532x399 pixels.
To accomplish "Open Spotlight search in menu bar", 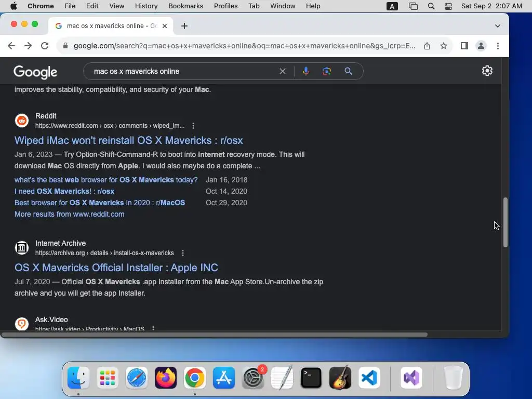I will 431,6.
